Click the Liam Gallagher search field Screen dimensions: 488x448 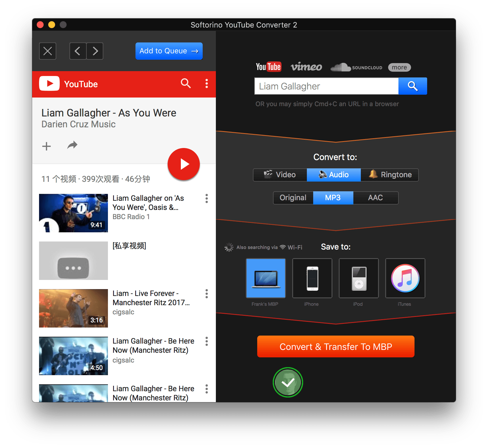tap(327, 86)
